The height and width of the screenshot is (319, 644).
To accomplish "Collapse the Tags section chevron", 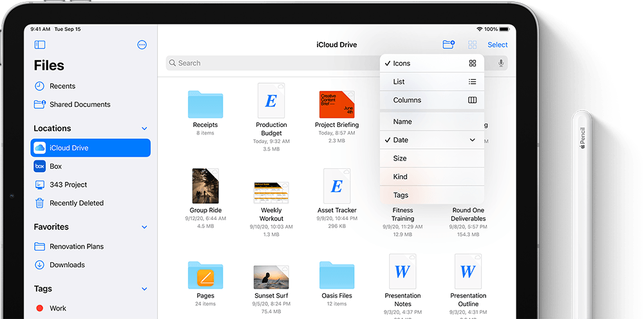I will [144, 289].
